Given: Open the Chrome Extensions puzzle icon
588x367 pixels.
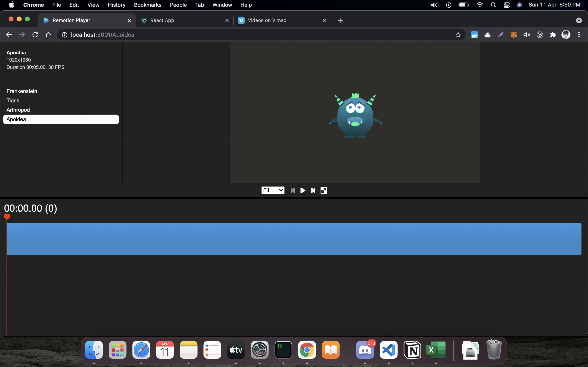Looking at the screenshot, I should (x=553, y=35).
